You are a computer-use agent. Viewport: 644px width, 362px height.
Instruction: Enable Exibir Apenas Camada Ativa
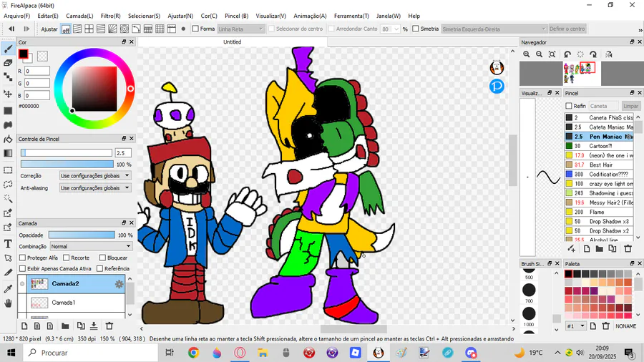(23, 268)
